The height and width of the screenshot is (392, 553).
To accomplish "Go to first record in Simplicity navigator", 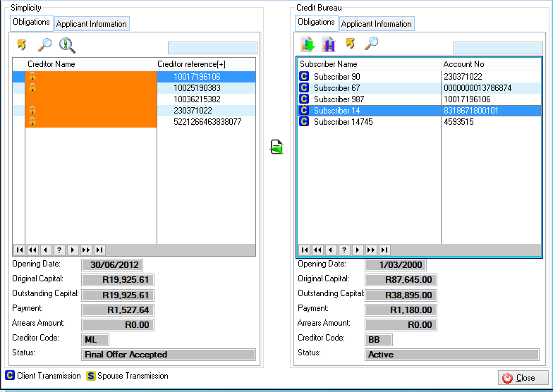I will 20,250.
